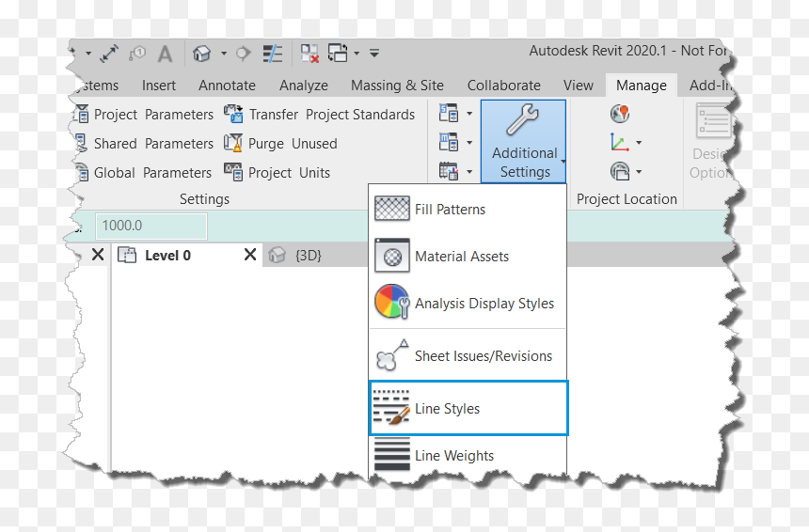Click the Location globe icon
Viewport: 809px width, 532px height.
pos(620,114)
